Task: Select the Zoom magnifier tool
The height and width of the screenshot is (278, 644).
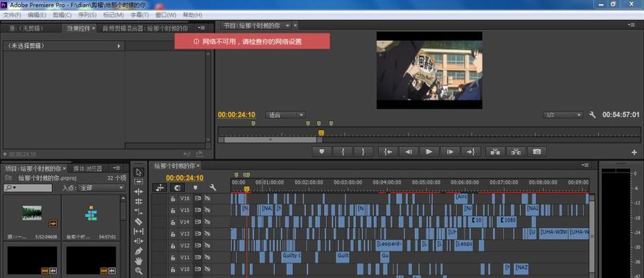Action: 139,270
